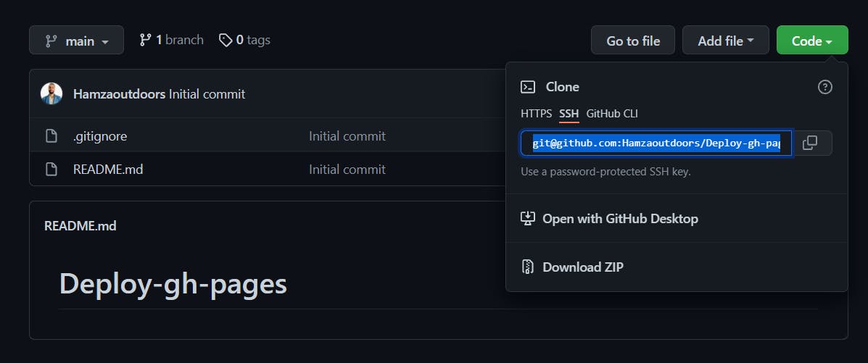The width and height of the screenshot is (868, 363).
Task: Choose Download ZIP option
Action: pyautogui.click(x=583, y=267)
